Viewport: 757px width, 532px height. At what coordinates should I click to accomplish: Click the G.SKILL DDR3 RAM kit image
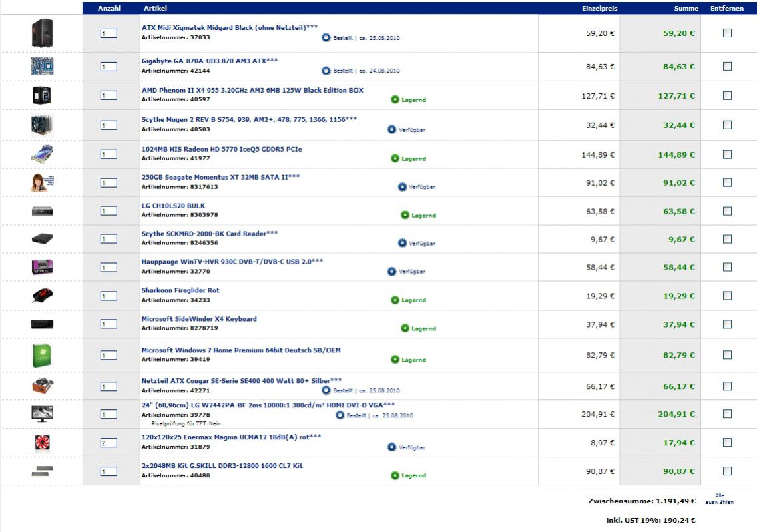[42, 471]
